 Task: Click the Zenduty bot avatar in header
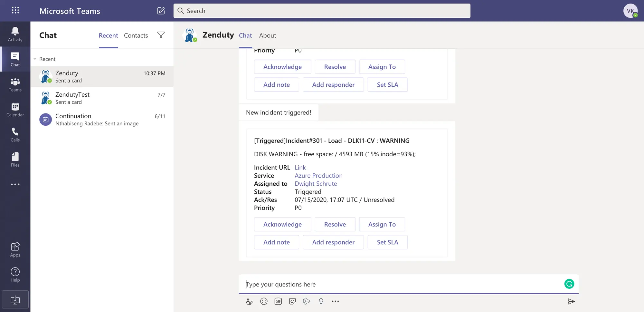(190, 35)
